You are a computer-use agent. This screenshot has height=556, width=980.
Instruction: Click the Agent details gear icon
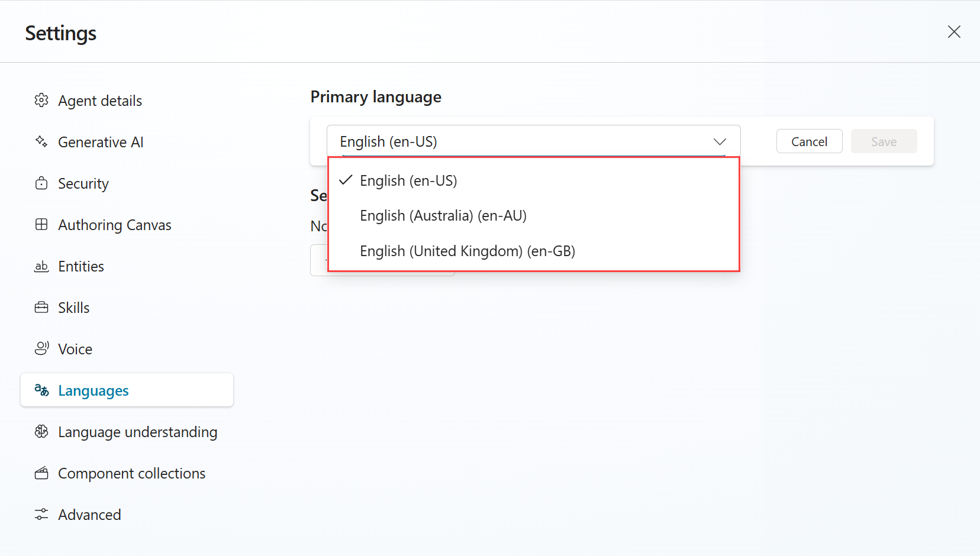click(41, 101)
